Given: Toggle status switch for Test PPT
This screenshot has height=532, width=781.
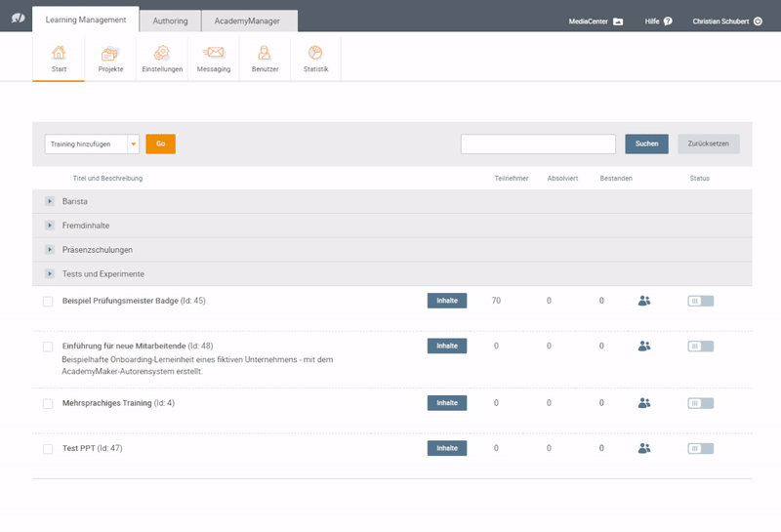Looking at the screenshot, I should point(700,448).
